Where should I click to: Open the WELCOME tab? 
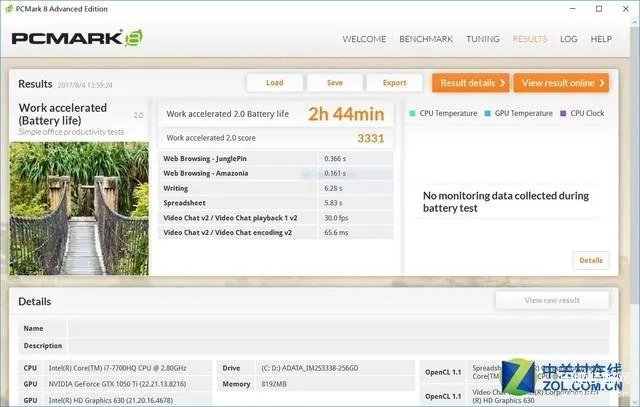point(364,39)
